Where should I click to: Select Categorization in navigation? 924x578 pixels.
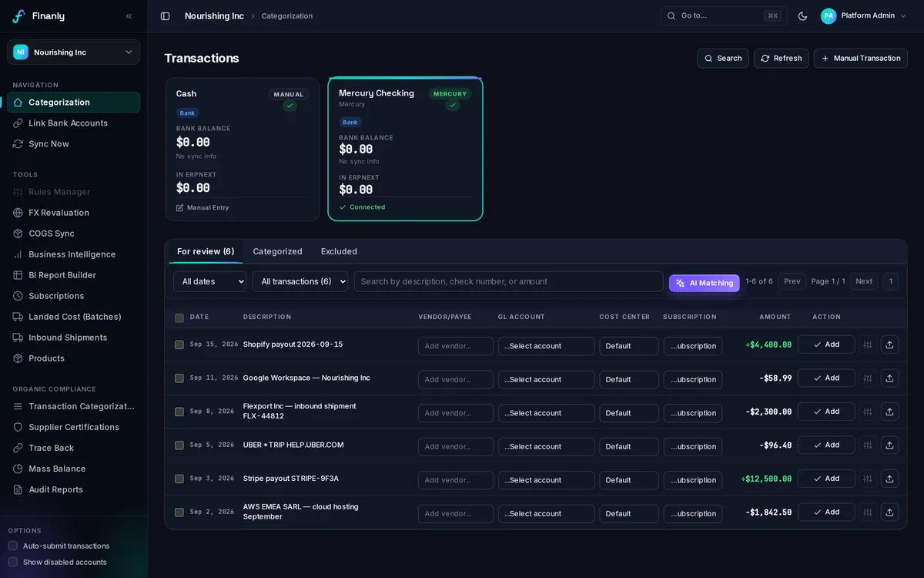tap(73, 102)
